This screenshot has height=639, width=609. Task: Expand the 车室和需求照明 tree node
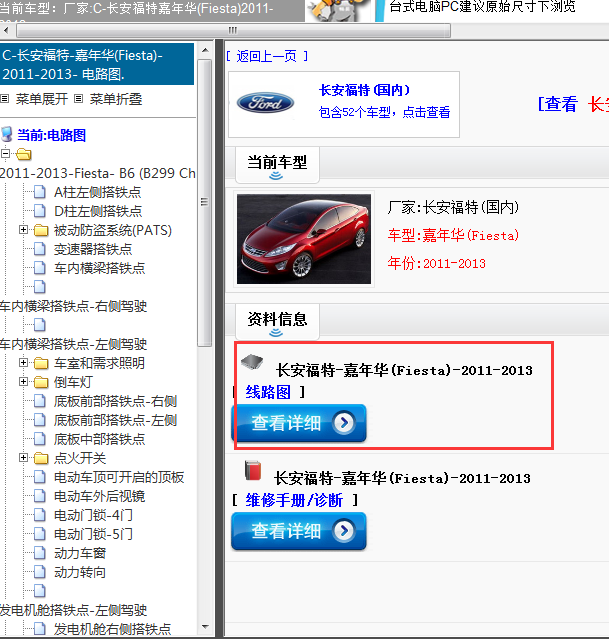coord(23,363)
